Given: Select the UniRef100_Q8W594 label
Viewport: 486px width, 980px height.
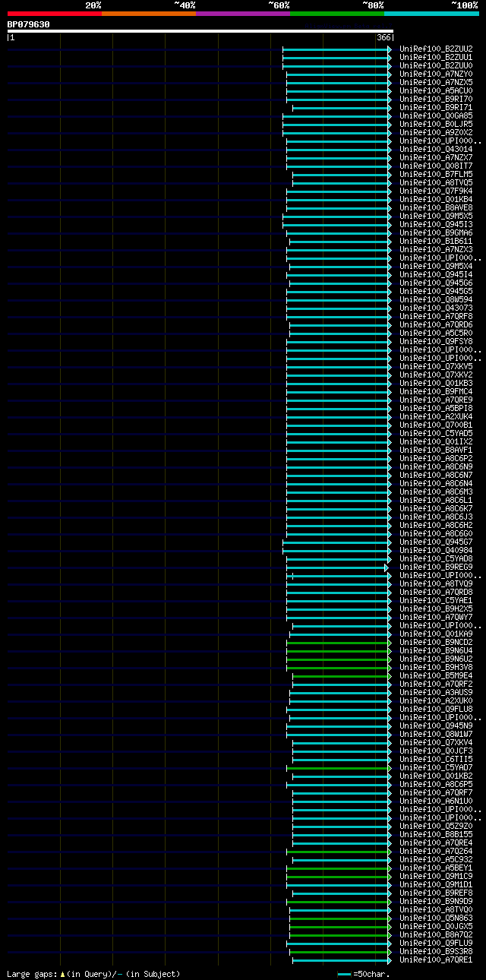Looking at the screenshot, I should coord(436,299).
